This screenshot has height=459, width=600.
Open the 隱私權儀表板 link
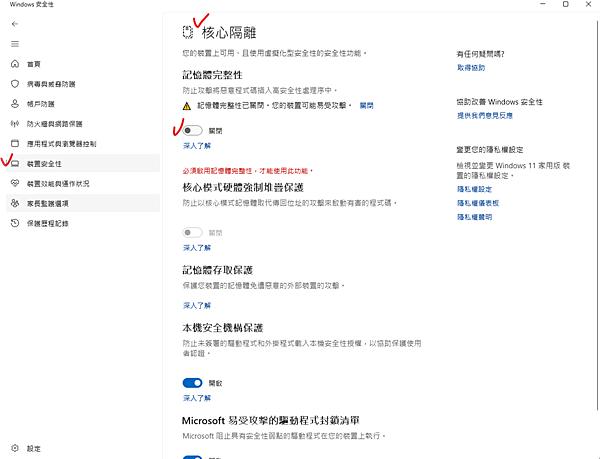tap(478, 203)
